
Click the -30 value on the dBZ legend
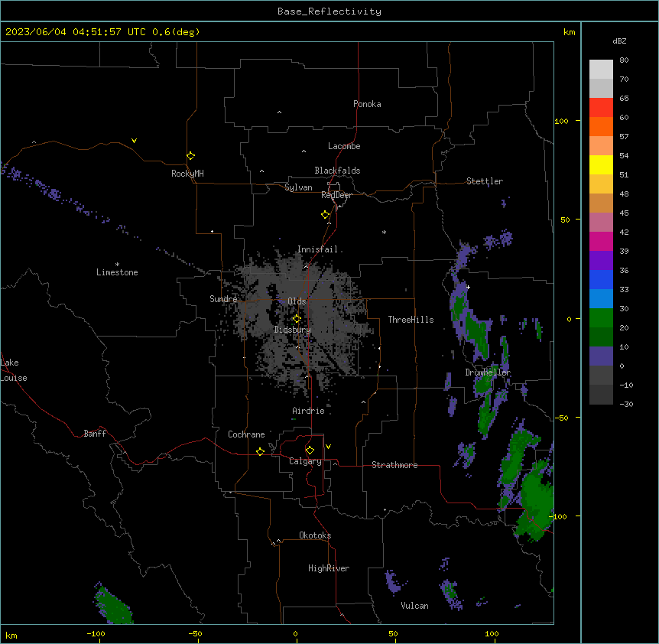point(626,404)
